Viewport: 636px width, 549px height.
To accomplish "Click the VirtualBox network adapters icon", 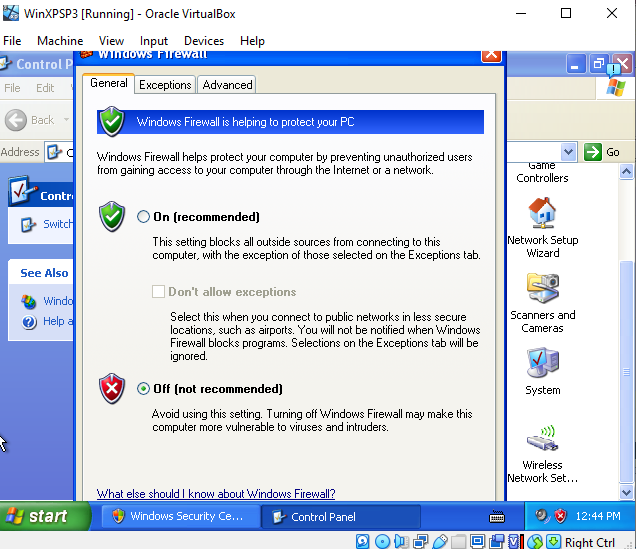I will (421, 541).
